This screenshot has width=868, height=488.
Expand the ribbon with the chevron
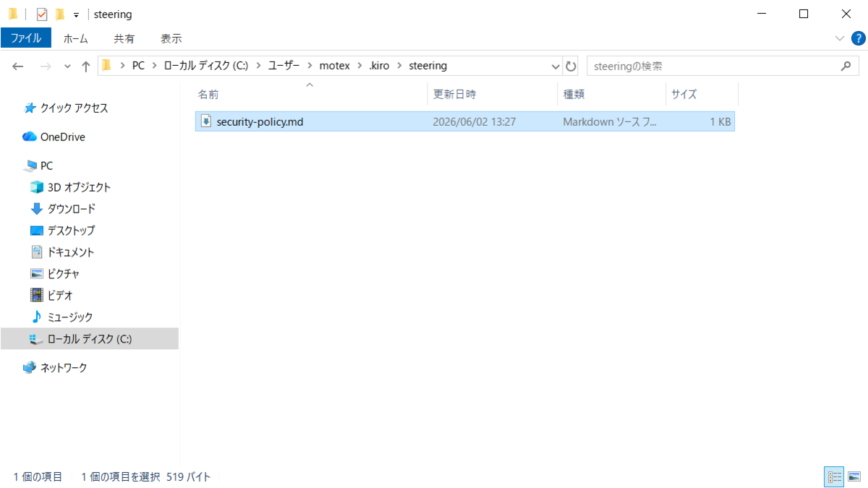coord(839,38)
